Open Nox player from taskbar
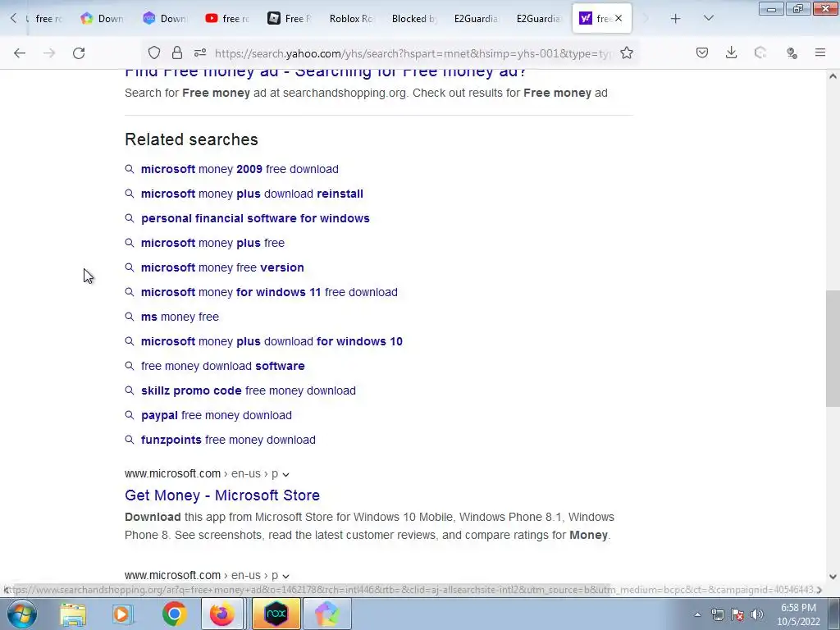This screenshot has width=840, height=630. [x=276, y=614]
